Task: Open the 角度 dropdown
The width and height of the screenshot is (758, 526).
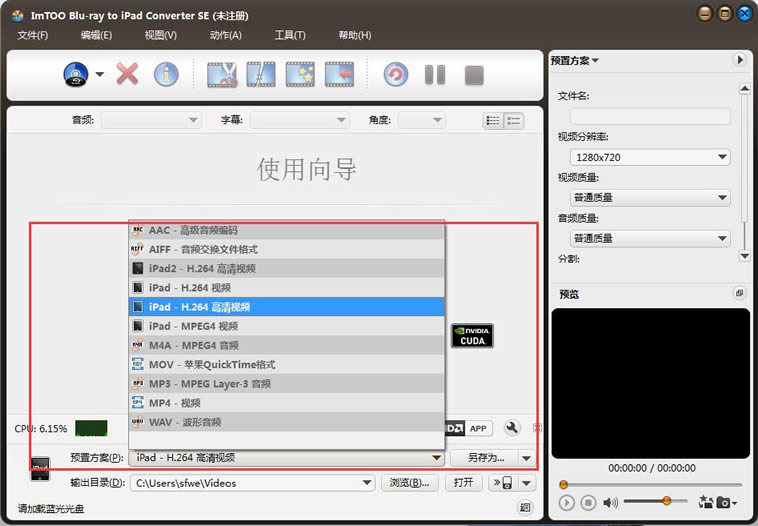Action: (x=422, y=120)
